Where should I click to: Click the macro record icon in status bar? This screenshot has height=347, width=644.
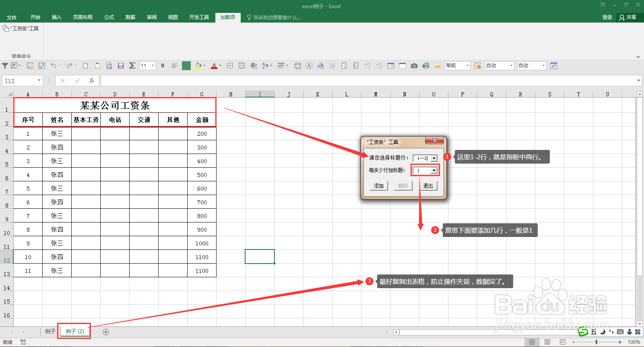coord(23,342)
